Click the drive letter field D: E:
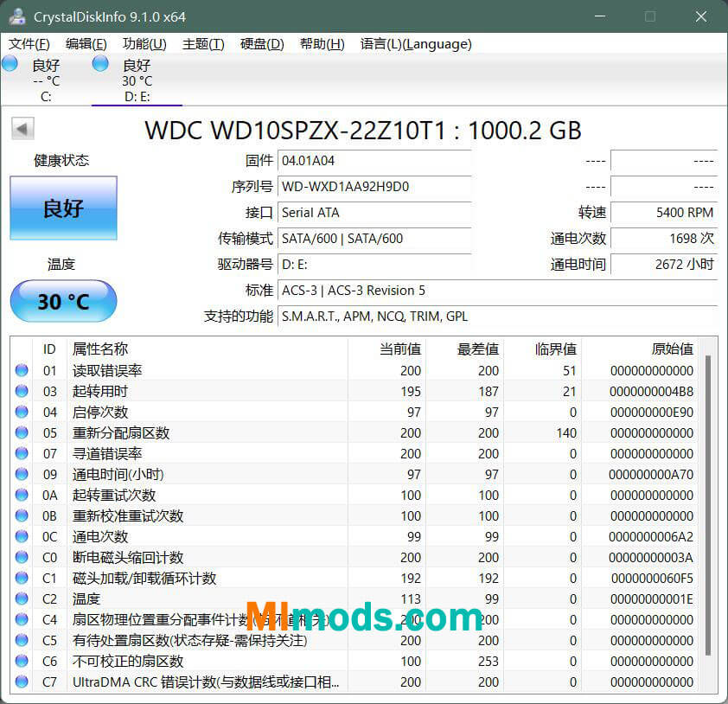The image size is (728, 704). [x=374, y=265]
